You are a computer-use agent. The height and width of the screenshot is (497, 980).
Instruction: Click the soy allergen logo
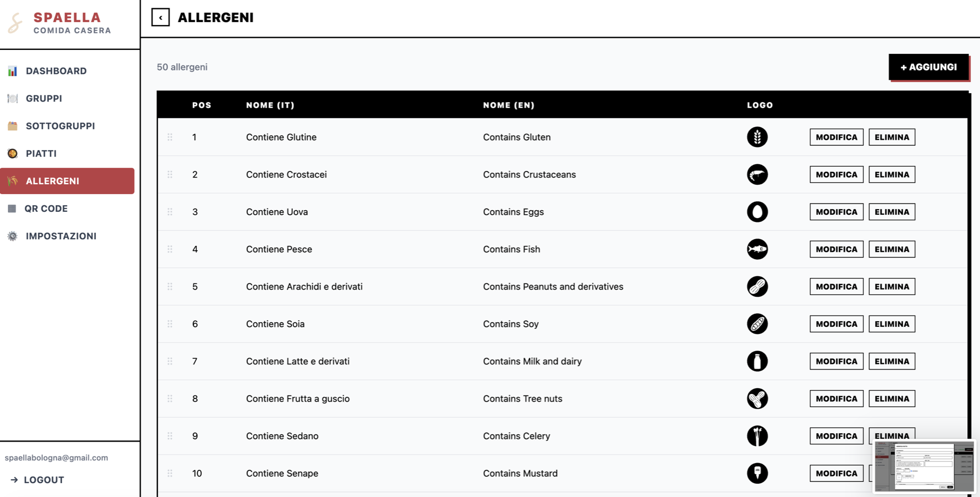[757, 324]
